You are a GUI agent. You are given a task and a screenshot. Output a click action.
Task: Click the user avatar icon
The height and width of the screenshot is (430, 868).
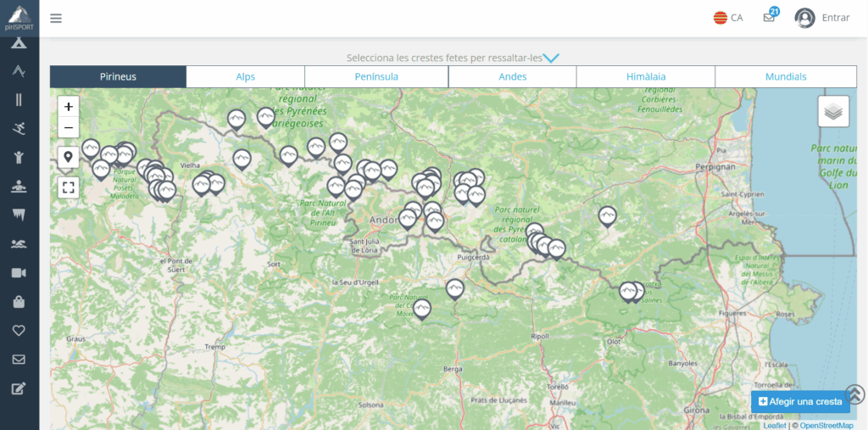tap(804, 18)
